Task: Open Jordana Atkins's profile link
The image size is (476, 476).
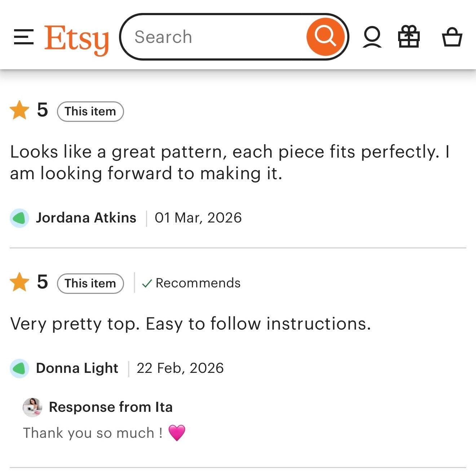Action: pyautogui.click(x=86, y=217)
